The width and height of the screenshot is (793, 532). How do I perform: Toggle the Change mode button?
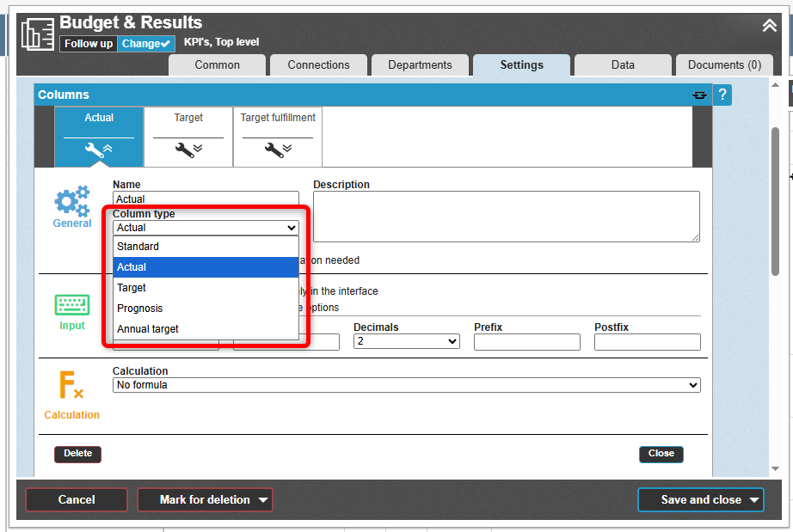[146, 44]
